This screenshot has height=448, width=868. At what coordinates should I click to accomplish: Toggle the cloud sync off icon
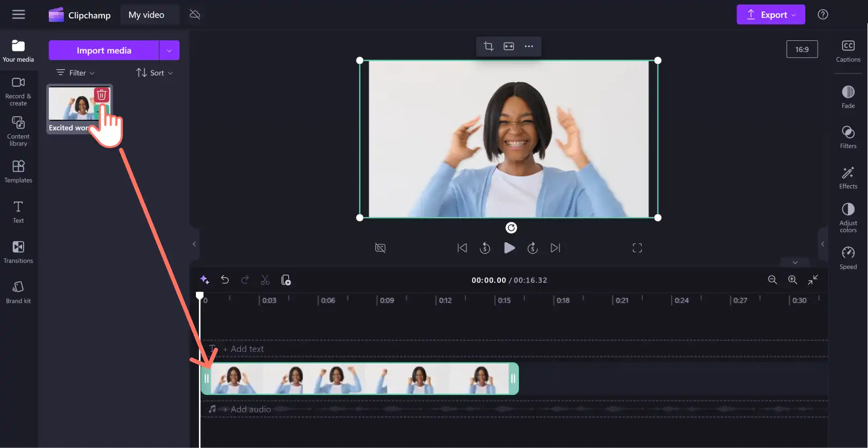[x=195, y=14]
